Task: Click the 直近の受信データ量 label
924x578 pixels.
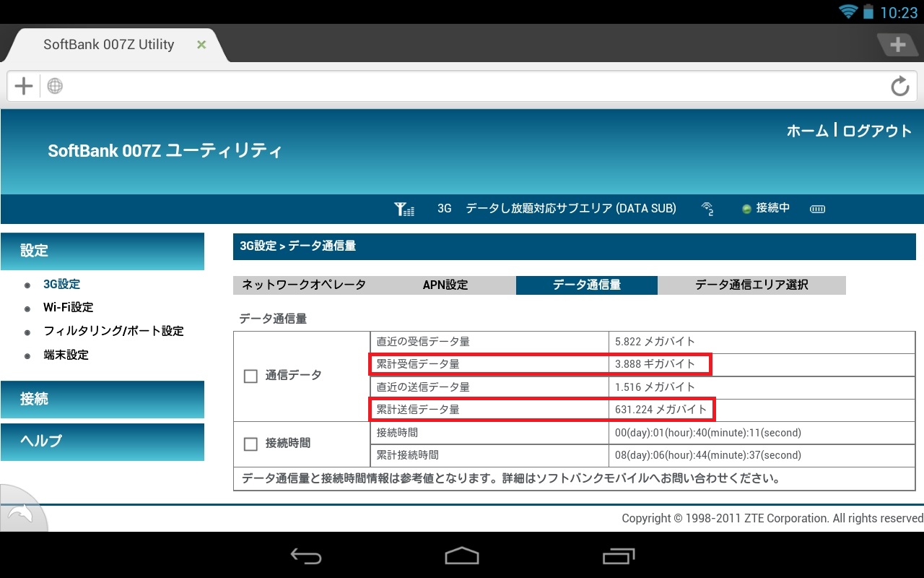Action: coord(423,341)
